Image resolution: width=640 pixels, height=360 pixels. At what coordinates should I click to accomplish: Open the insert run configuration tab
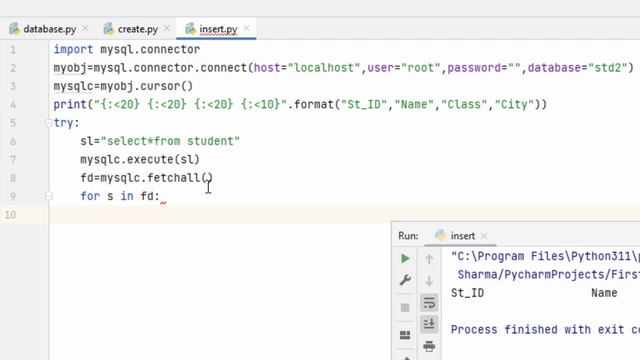[462, 236]
